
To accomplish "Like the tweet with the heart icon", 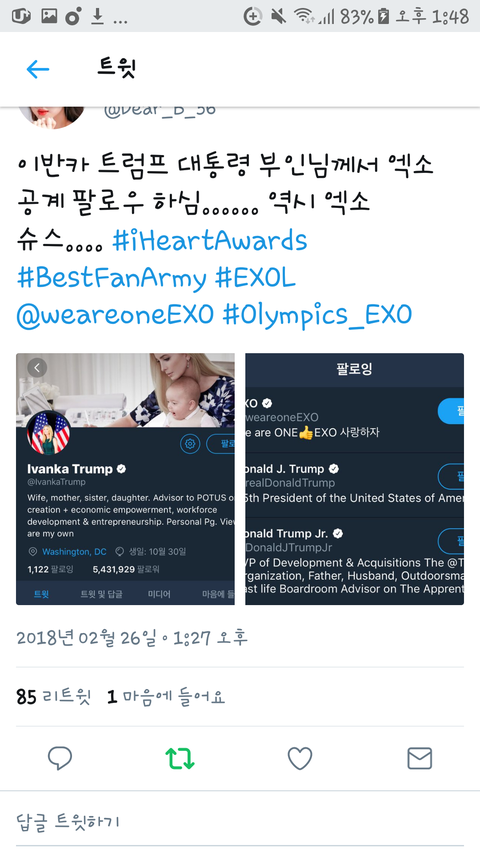I will click(300, 758).
